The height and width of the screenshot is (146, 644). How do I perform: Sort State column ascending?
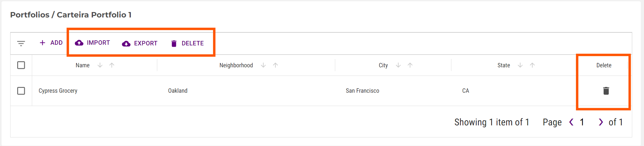pyautogui.click(x=532, y=65)
